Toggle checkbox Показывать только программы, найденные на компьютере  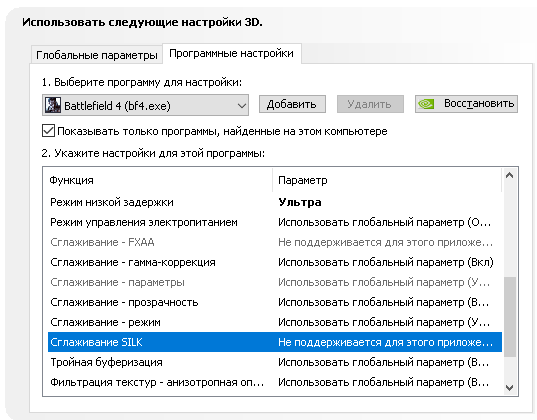(48, 131)
